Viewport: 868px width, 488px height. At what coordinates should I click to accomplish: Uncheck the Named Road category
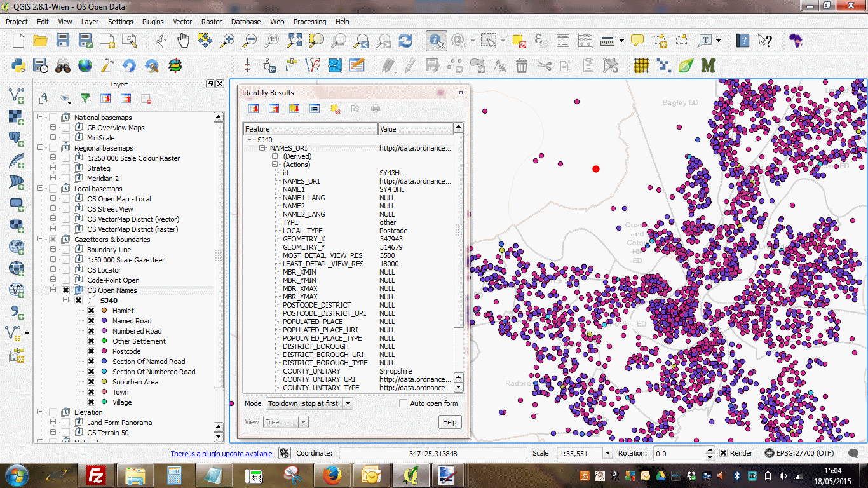[91, 321]
